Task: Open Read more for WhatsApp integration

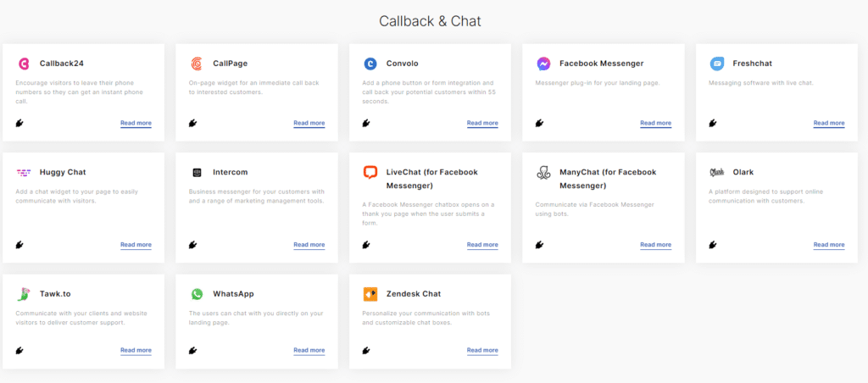Action: point(309,350)
